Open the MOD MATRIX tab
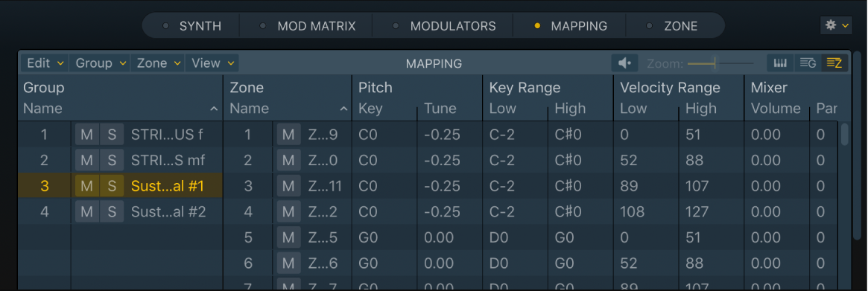Viewport: 868px width, 291px height. pos(308,26)
